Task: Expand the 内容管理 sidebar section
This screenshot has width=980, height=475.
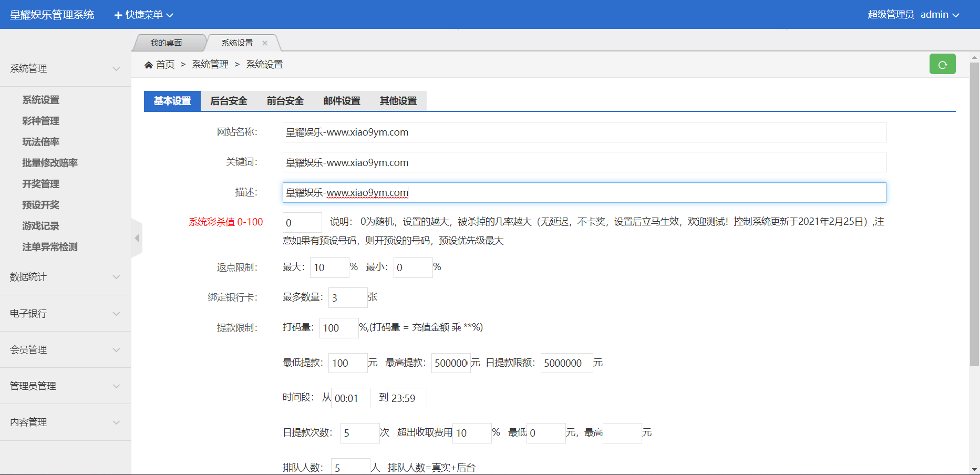Action: [x=65, y=422]
